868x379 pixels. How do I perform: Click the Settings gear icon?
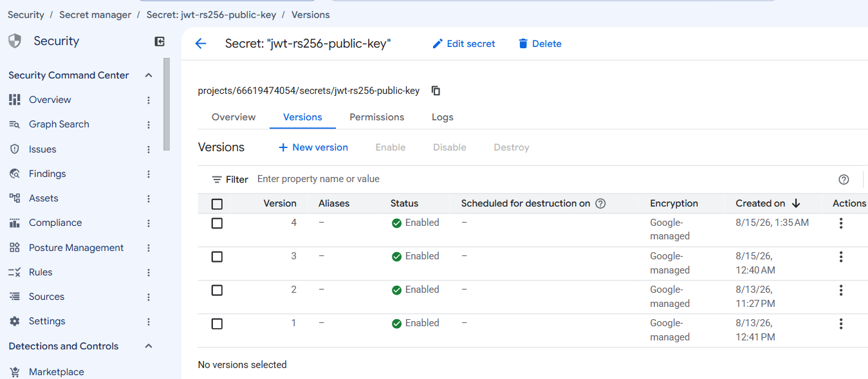[15, 321]
